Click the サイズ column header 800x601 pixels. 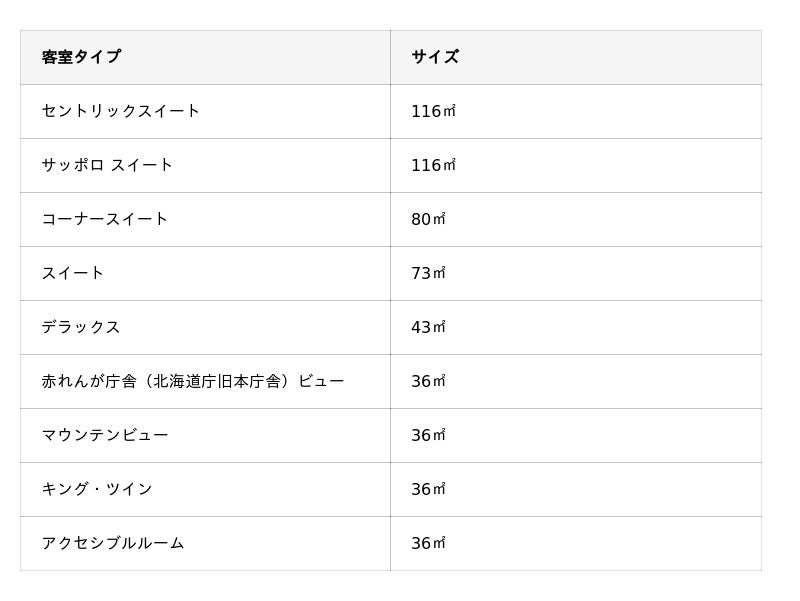(x=435, y=57)
